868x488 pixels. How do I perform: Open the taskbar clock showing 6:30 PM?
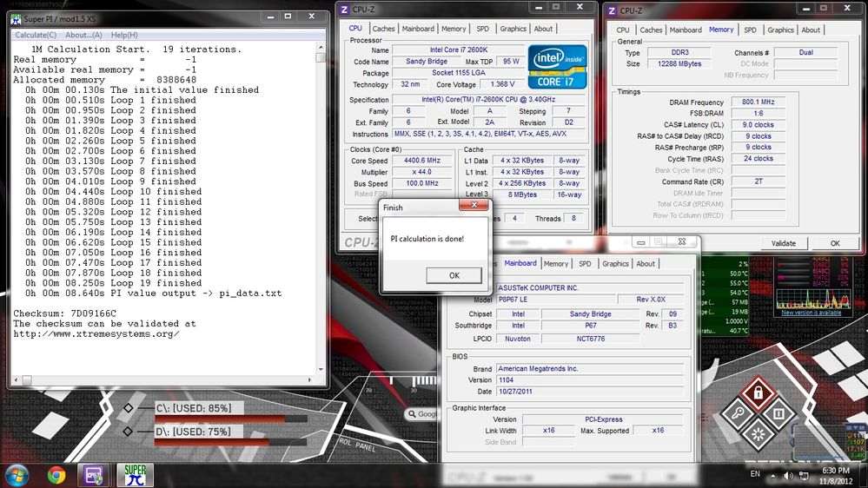[836, 475]
